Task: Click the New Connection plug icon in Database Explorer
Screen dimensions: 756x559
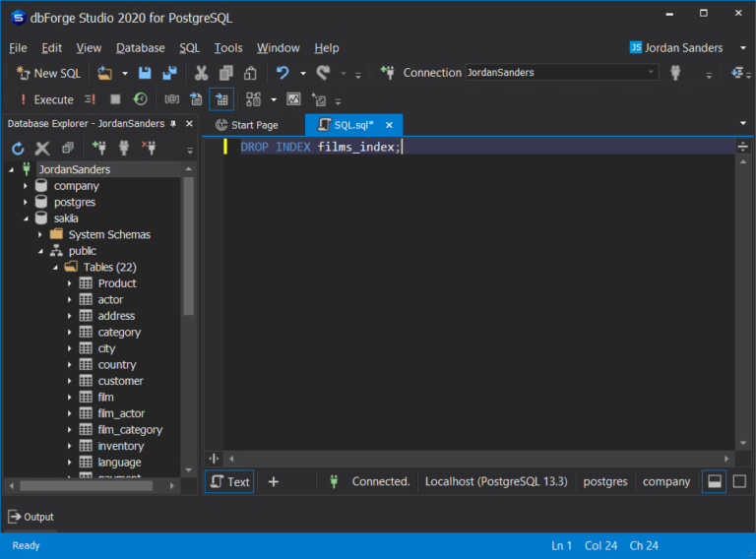Action: pos(99,149)
